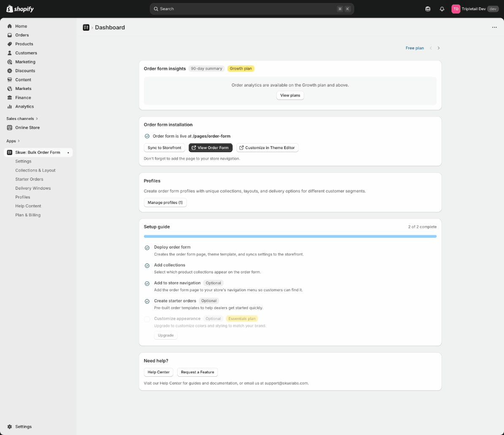The height and width of the screenshot is (435, 504).
Task: Click the setup guide progress bar
Action: pos(290,237)
